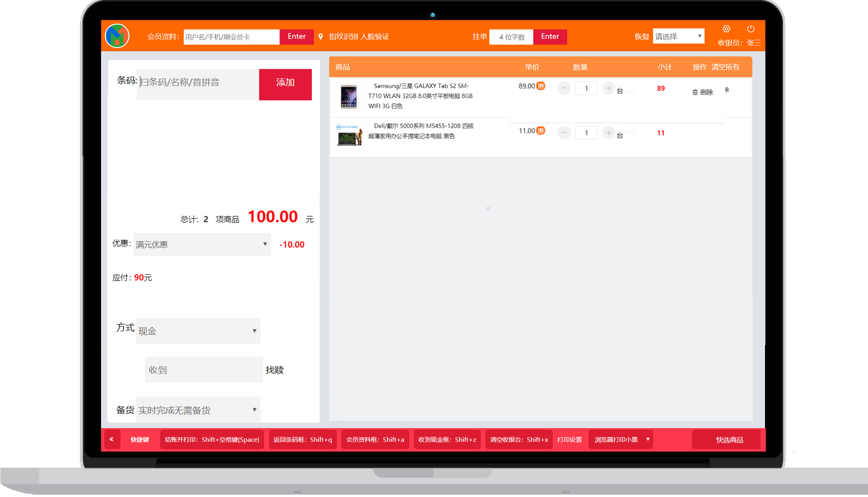
Task: Click 清空收银台 Shift+x shortcut button
Action: click(x=519, y=439)
